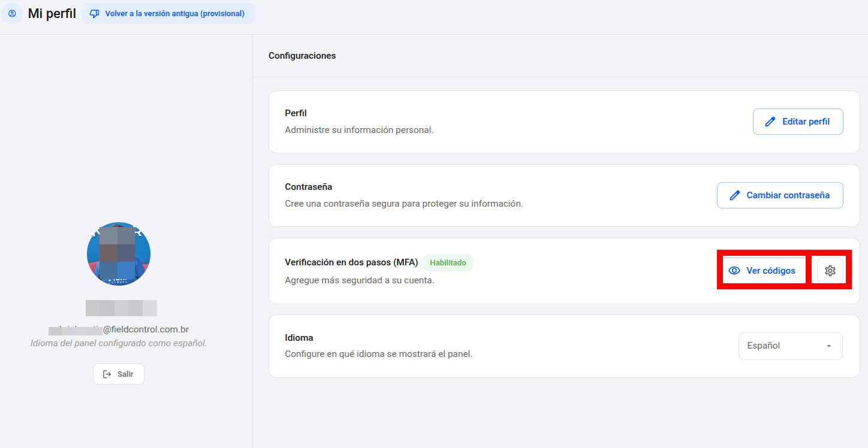Click the Mi perfil page title
The width and height of the screenshot is (868, 448).
(52, 13)
